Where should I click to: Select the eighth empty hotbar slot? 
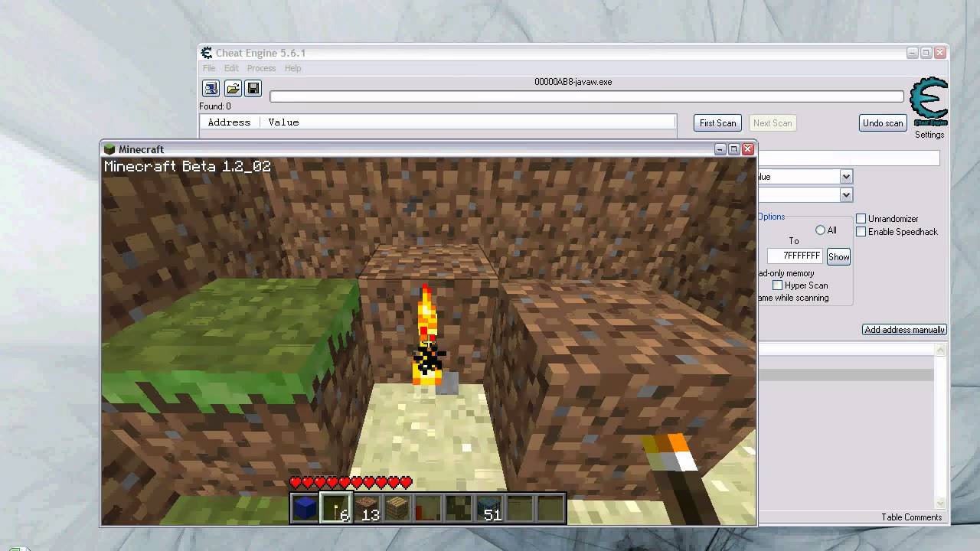(x=519, y=509)
